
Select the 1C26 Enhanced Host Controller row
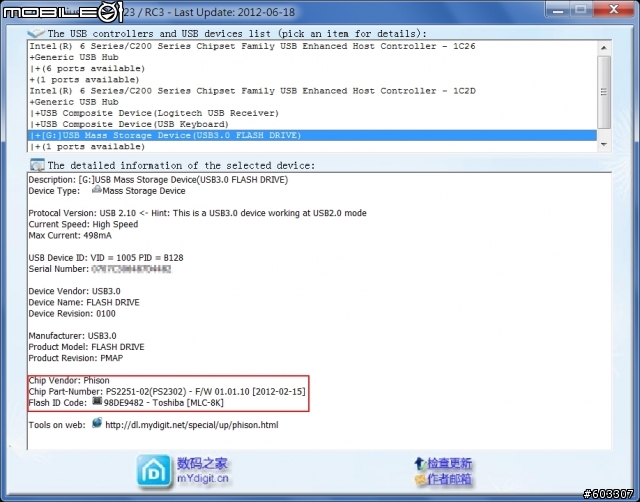[x=312, y=46]
